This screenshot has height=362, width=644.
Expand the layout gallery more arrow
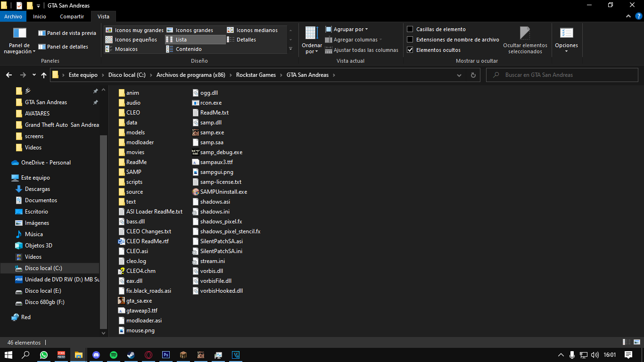coord(290,49)
